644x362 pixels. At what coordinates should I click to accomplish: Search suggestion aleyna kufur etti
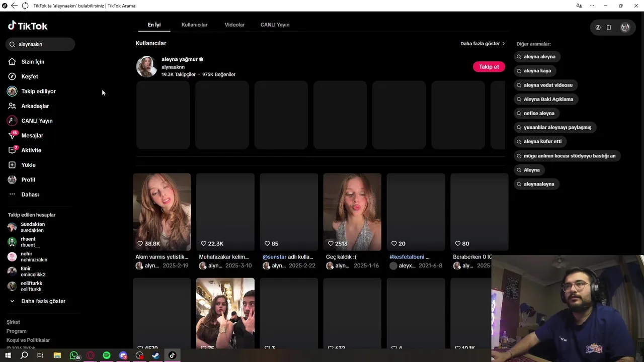[541, 141]
